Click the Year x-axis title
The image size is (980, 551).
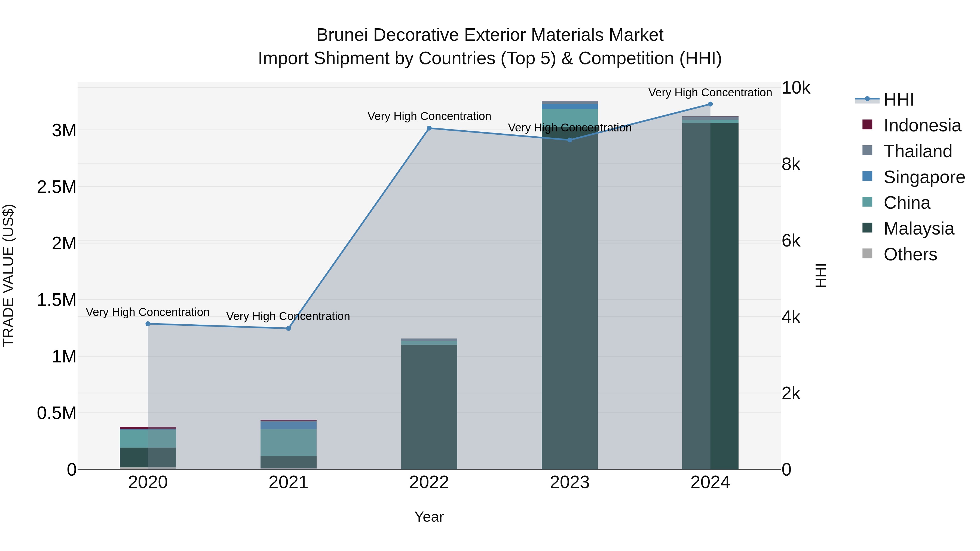[x=429, y=517]
